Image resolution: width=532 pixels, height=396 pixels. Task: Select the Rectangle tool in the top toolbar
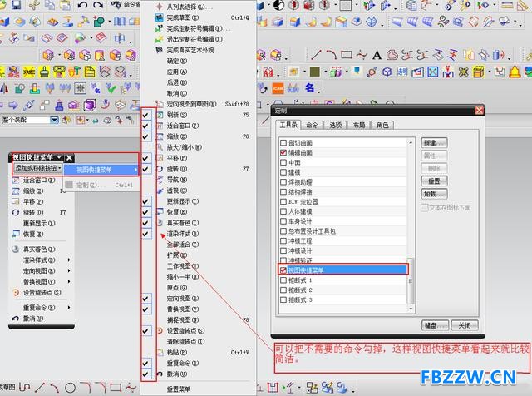tap(347, 55)
